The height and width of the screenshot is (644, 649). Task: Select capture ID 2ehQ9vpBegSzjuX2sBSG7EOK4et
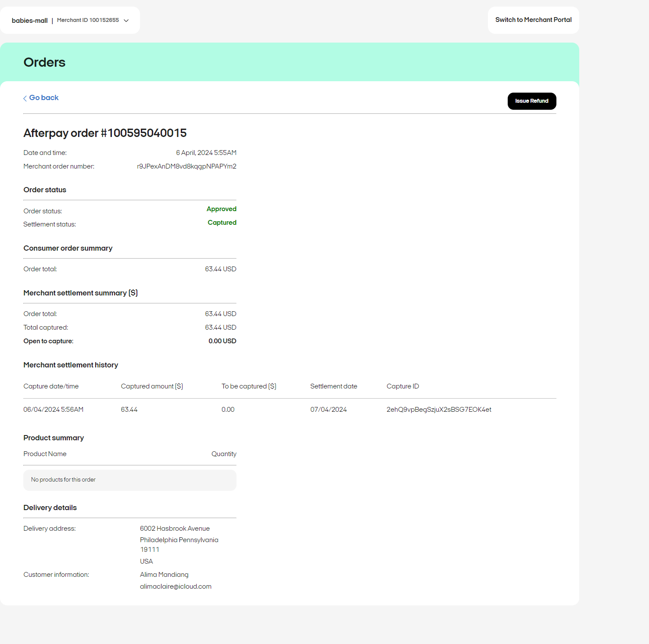439,410
